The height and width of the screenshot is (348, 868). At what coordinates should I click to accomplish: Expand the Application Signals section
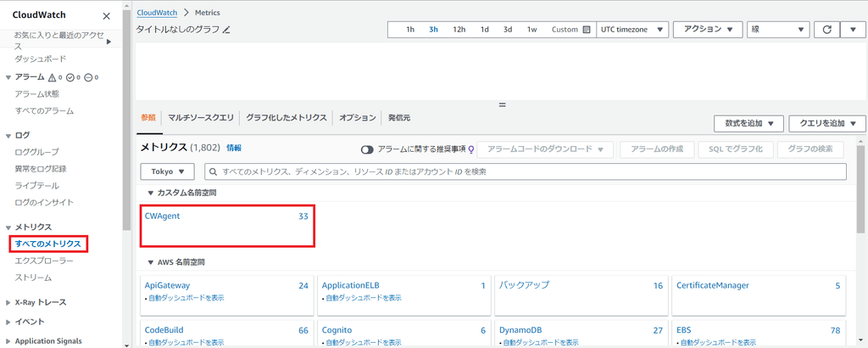coord(8,341)
